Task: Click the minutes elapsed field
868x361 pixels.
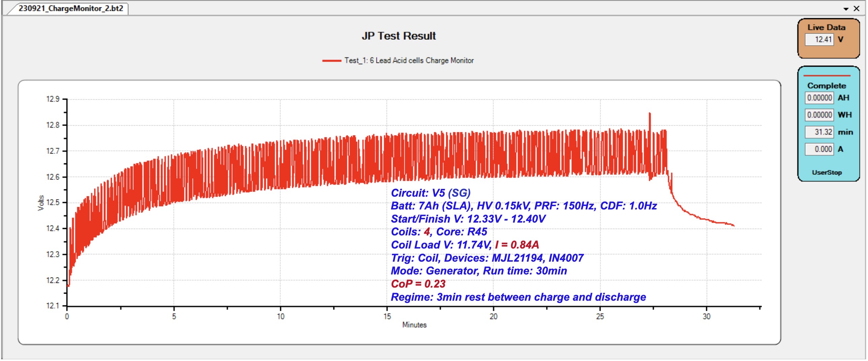Action: 819,132
